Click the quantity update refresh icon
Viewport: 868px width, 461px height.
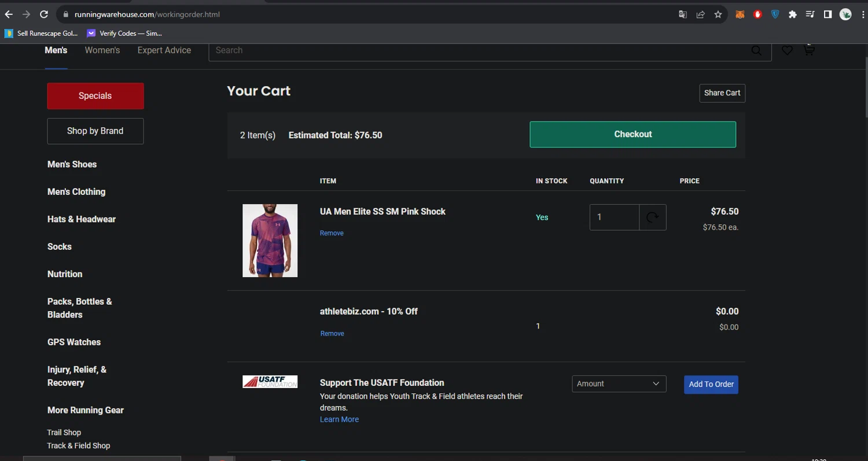(653, 217)
